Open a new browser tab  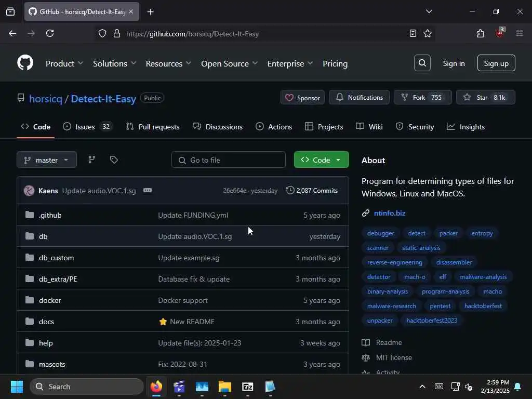coord(150,12)
